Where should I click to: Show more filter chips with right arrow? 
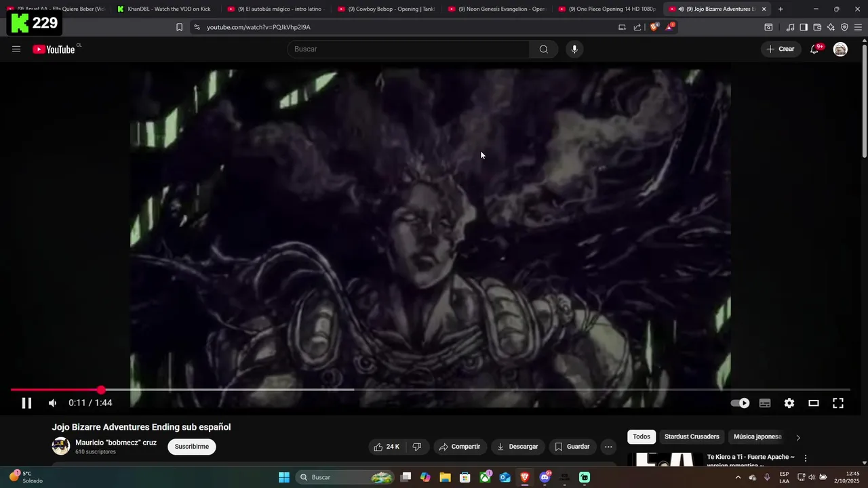tap(798, 437)
